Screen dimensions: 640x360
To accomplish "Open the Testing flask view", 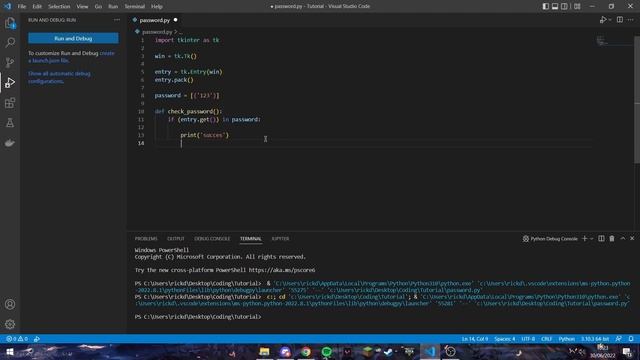I will coord(10,123).
